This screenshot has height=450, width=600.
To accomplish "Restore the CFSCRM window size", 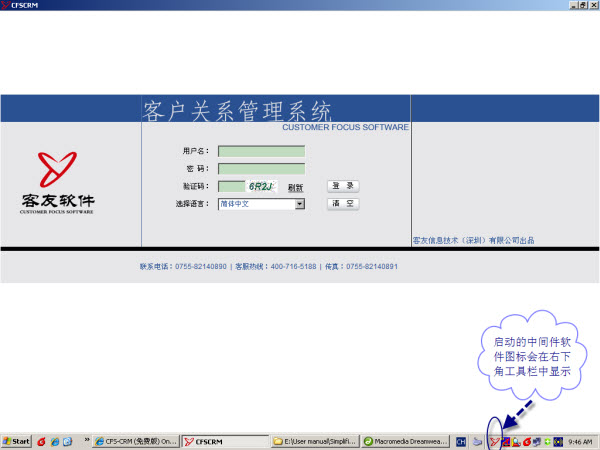I will [583, 5].
